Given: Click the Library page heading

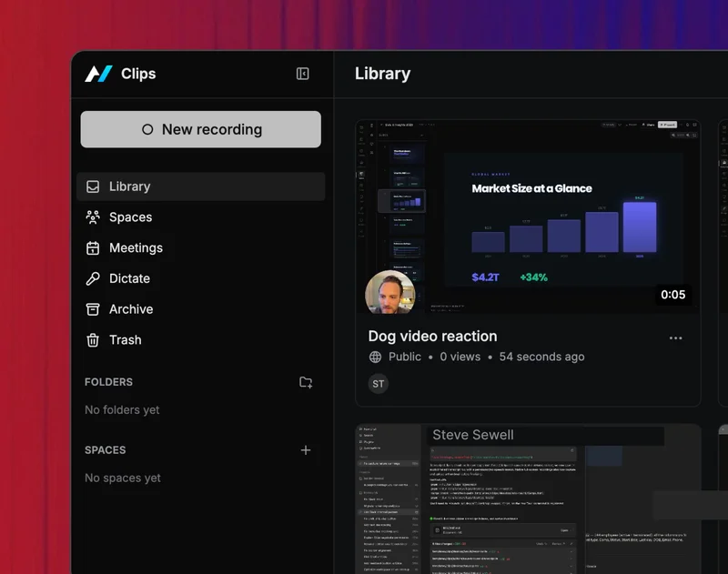Looking at the screenshot, I should coord(382,74).
